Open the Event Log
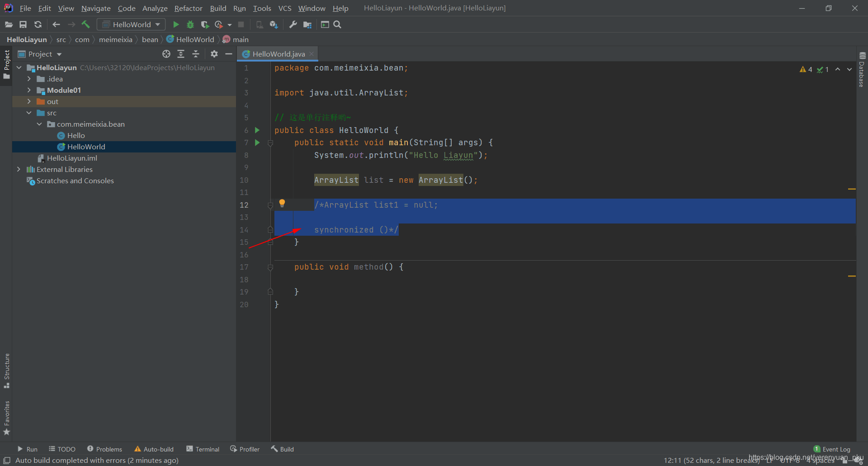Image resolution: width=868 pixels, height=466 pixels. click(x=832, y=449)
